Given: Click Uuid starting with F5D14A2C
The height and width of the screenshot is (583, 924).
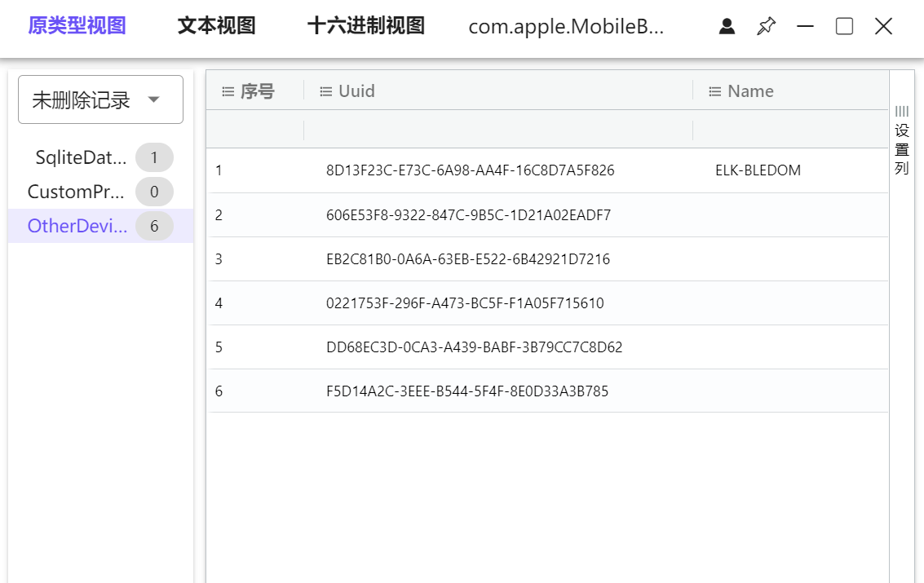Looking at the screenshot, I should click(x=467, y=391).
